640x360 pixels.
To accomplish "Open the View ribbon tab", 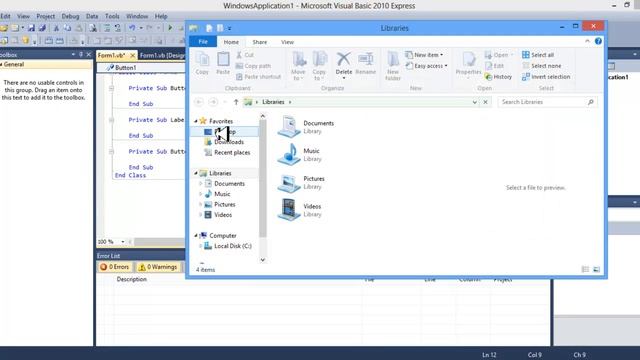I will (287, 42).
